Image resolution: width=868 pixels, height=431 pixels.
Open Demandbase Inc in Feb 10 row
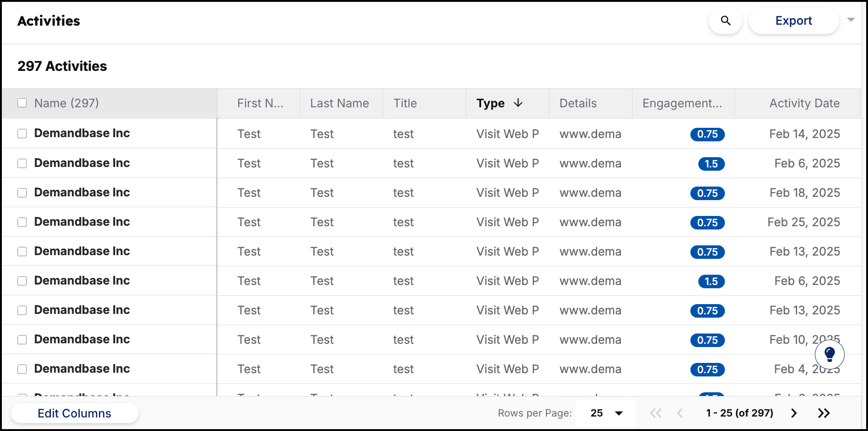[82, 339]
